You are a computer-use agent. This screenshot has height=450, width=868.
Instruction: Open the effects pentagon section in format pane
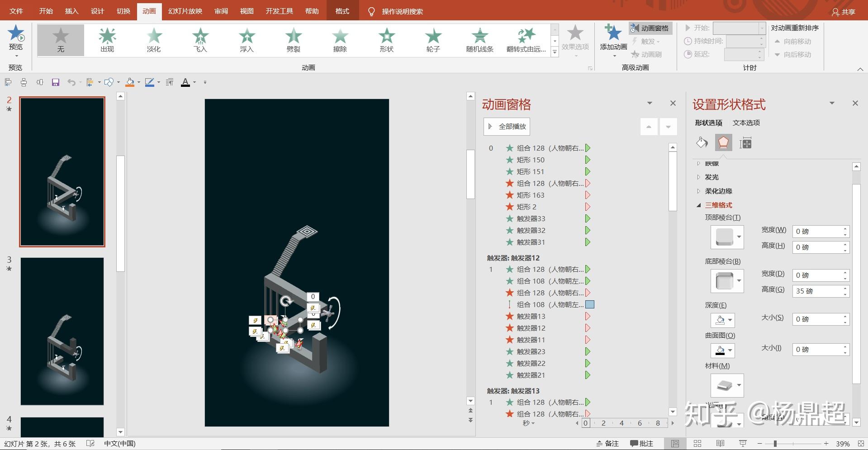click(724, 143)
